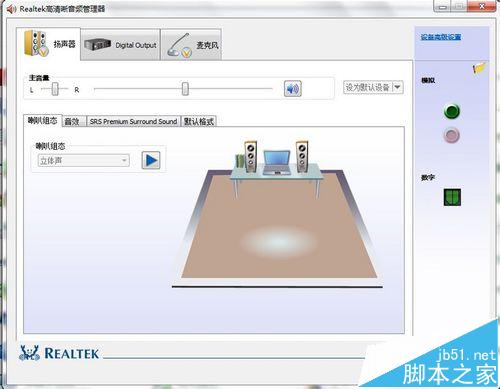Click the Realtek crab logo

coord(30,353)
